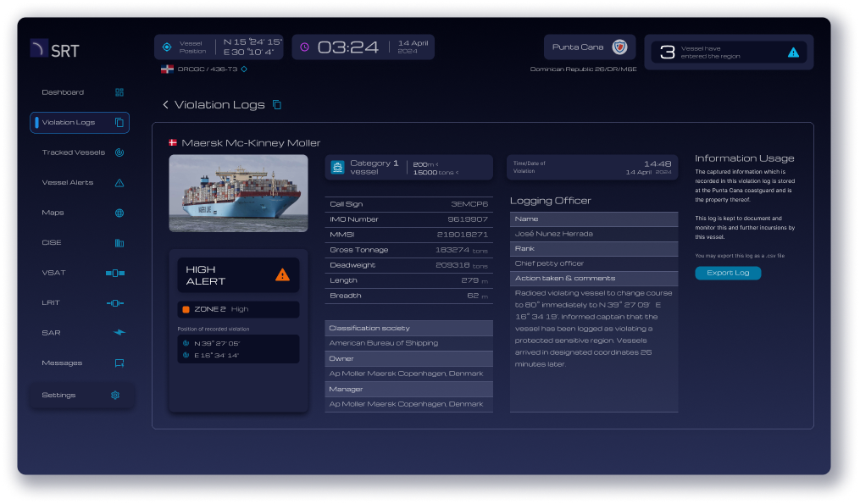Click the Chief petty officer rank
The height and width of the screenshot is (504, 860).
point(549,263)
